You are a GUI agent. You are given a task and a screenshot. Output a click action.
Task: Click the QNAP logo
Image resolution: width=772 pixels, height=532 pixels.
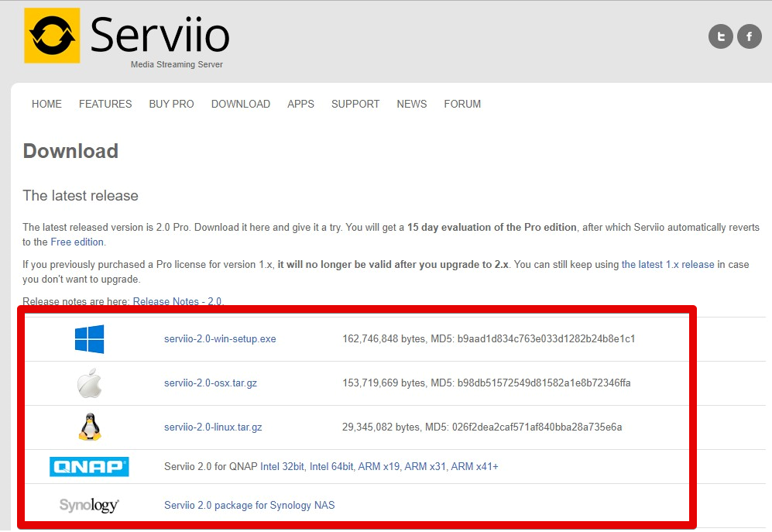[89, 466]
